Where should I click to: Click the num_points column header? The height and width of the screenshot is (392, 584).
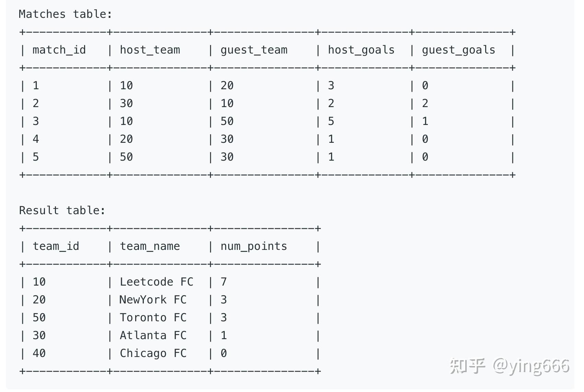tap(254, 246)
